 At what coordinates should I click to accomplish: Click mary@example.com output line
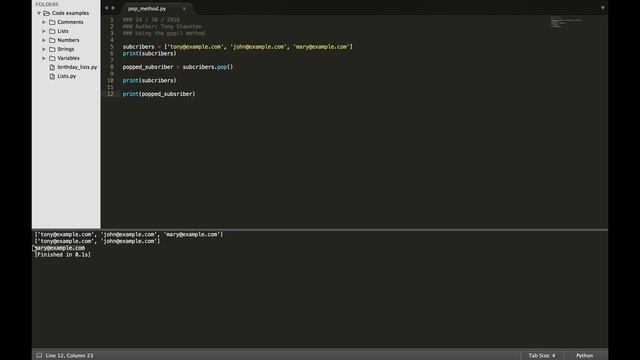60,248
